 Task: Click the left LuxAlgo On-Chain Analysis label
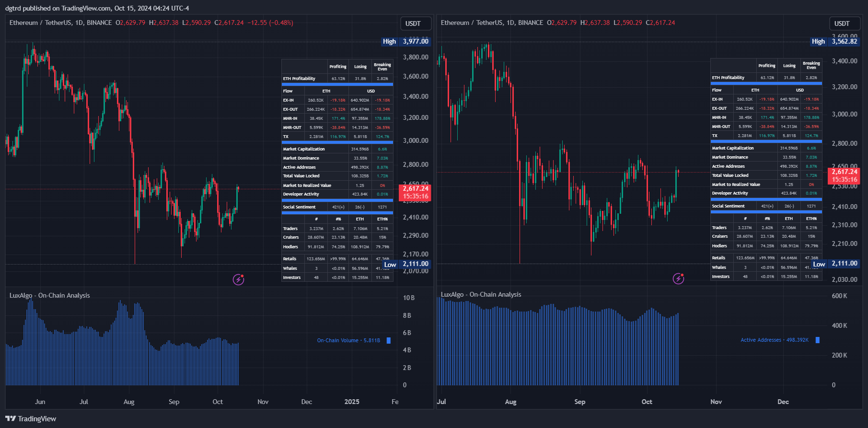(x=50, y=295)
